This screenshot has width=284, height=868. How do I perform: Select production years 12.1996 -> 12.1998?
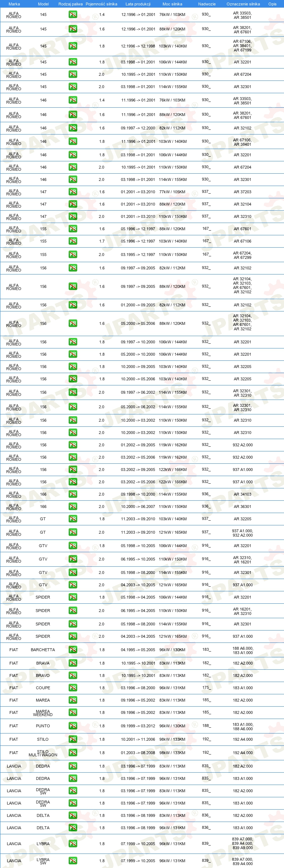pyautogui.click(x=138, y=46)
